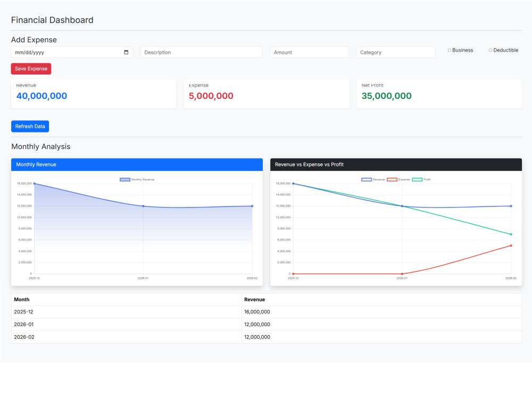Select the 40,000,000 revenue total
532x399 pixels.
(x=41, y=96)
